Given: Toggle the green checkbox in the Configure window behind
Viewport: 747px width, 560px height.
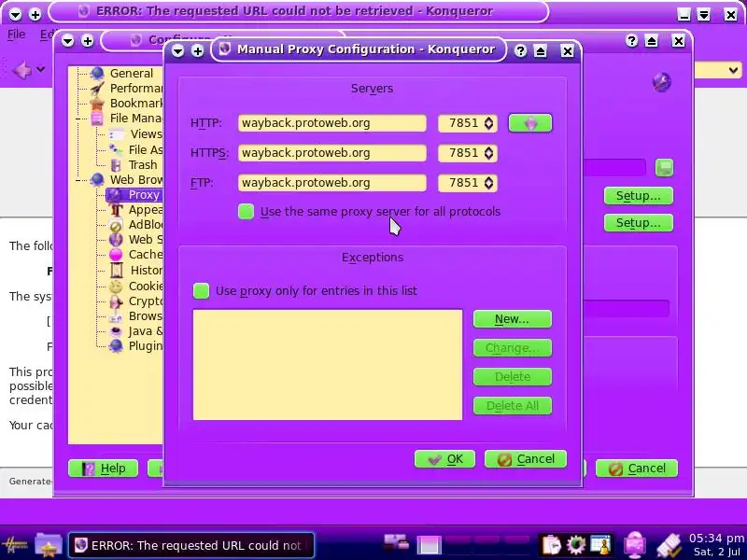Looking at the screenshot, I should click(x=664, y=168).
